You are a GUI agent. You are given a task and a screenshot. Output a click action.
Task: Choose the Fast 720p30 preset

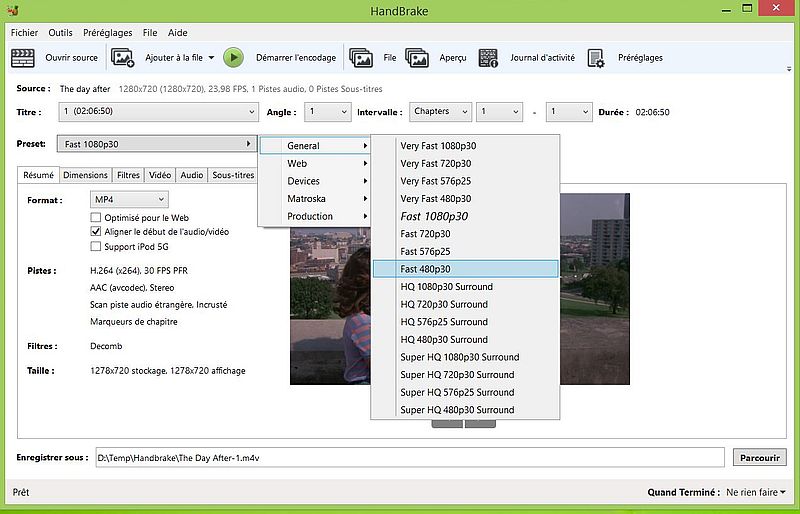pyautogui.click(x=465, y=234)
